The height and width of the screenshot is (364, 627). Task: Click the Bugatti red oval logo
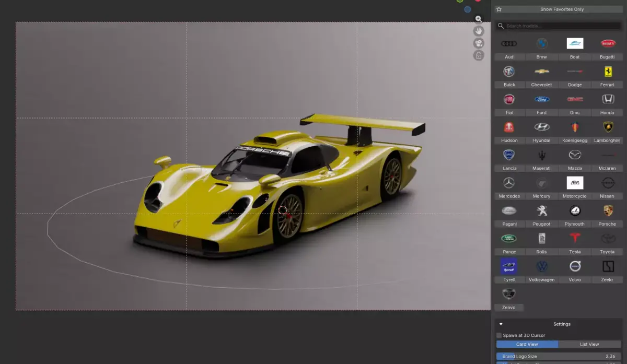[608, 43]
